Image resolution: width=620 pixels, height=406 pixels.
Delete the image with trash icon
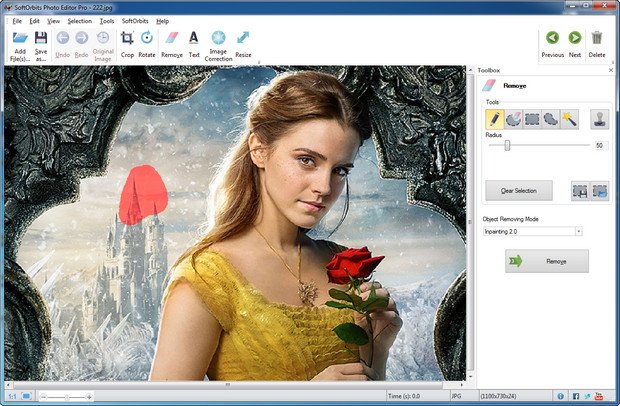pos(597,44)
